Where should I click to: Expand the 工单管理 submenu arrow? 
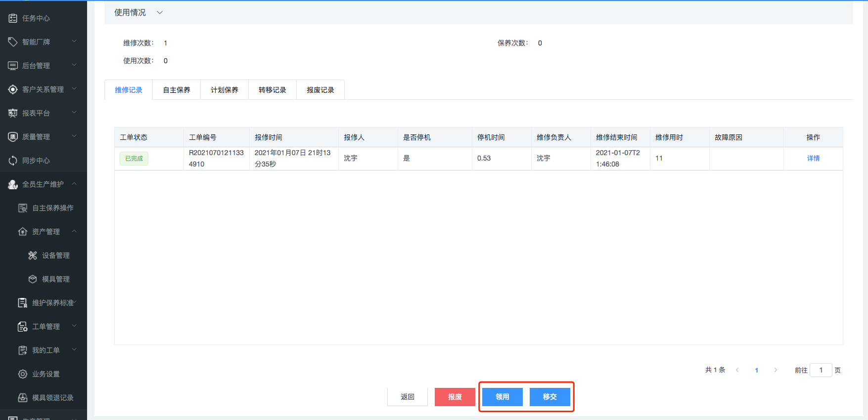[x=74, y=326]
